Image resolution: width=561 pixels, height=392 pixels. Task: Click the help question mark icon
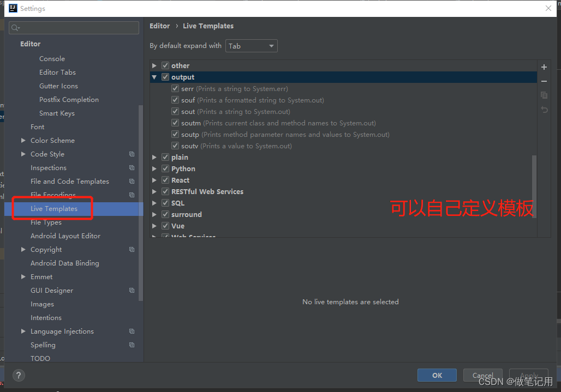19,375
